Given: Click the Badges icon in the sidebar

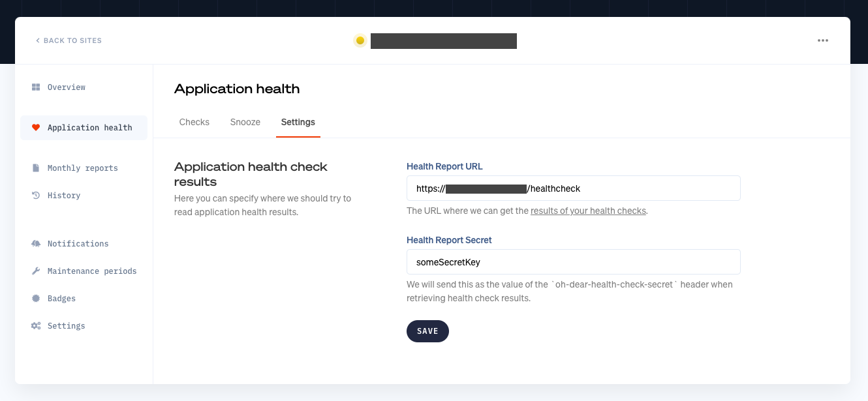Looking at the screenshot, I should (36, 298).
